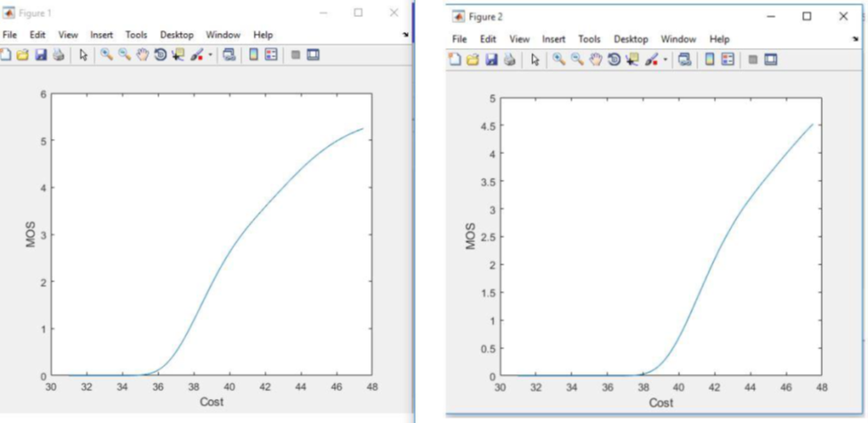Insert Colorbar via Figure 2 toolbar icon
This screenshot has height=423, width=868.
coord(710,60)
